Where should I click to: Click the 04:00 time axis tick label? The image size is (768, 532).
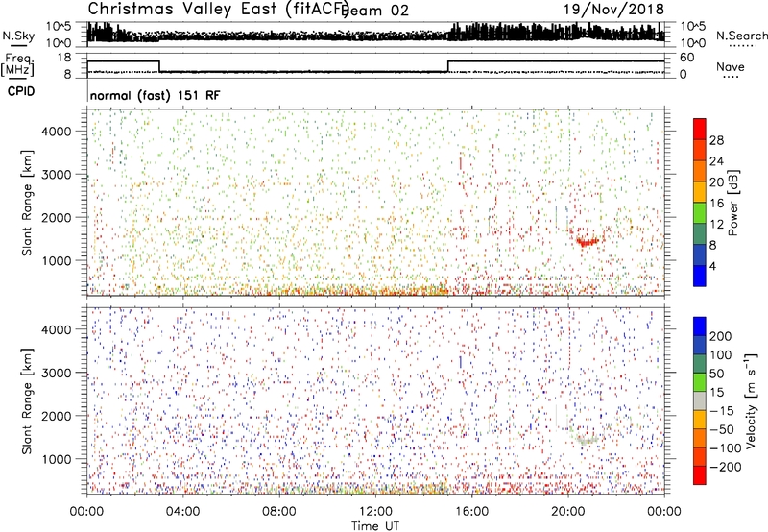[182, 512]
